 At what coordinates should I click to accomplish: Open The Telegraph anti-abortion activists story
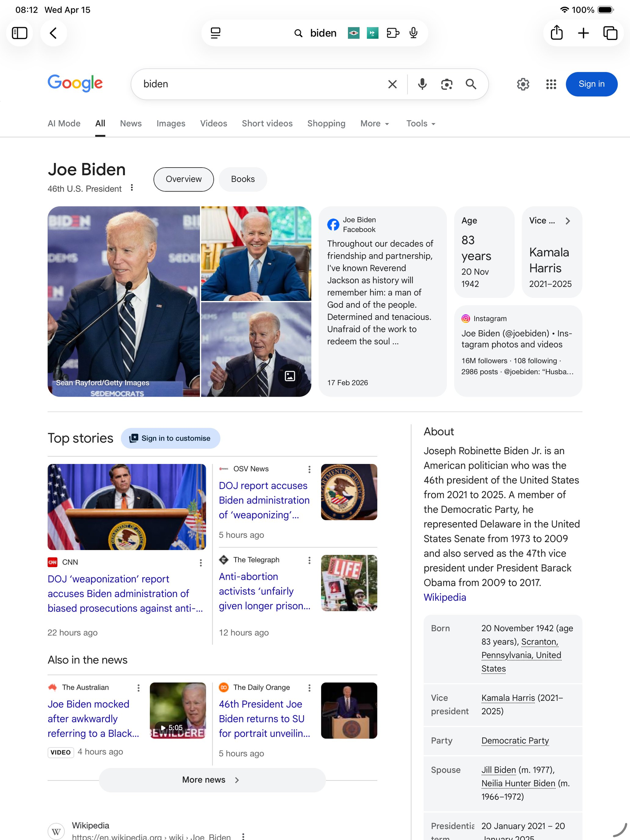click(x=265, y=591)
